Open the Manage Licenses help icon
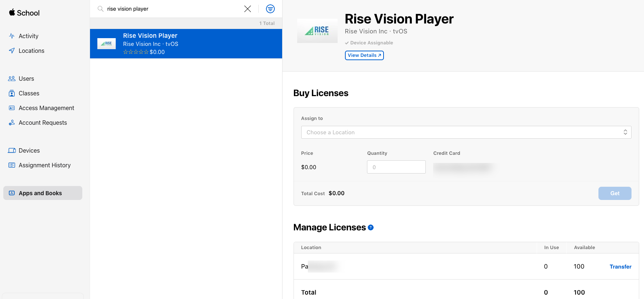The width and height of the screenshot is (644, 299). pos(371,227)
